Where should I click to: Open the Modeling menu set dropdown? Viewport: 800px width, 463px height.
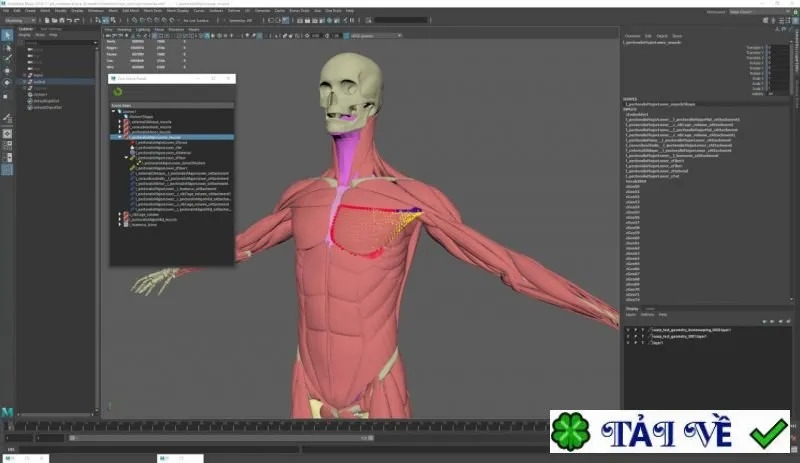tap(19, 20)
